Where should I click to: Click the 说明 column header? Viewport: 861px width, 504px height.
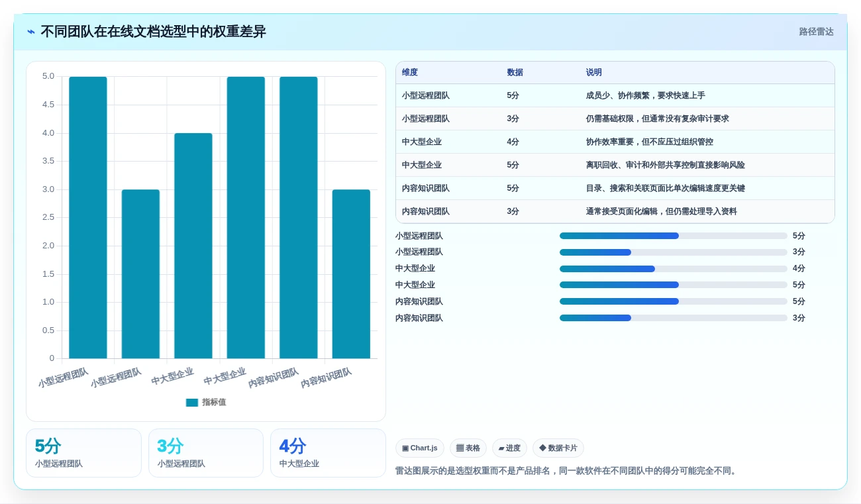coord(594,73)
